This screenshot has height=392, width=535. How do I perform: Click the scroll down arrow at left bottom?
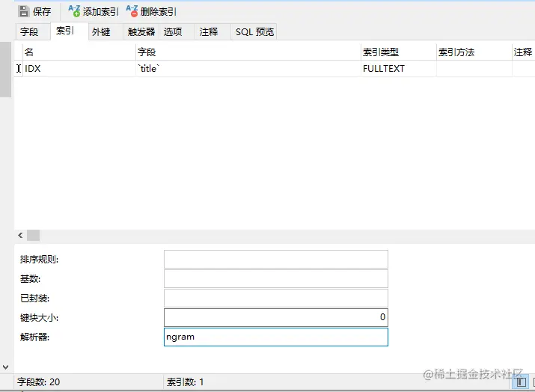(x=5, y=367)
